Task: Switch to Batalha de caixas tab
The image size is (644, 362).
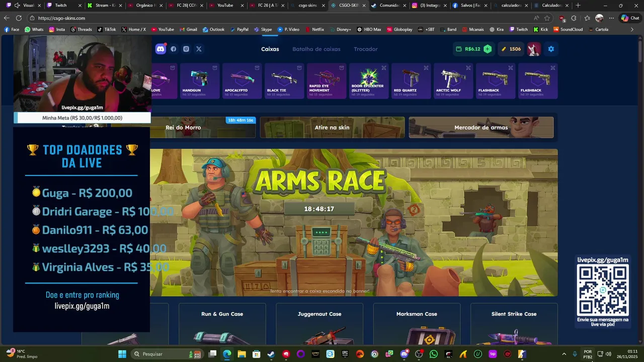Action: tap(316, 49)
